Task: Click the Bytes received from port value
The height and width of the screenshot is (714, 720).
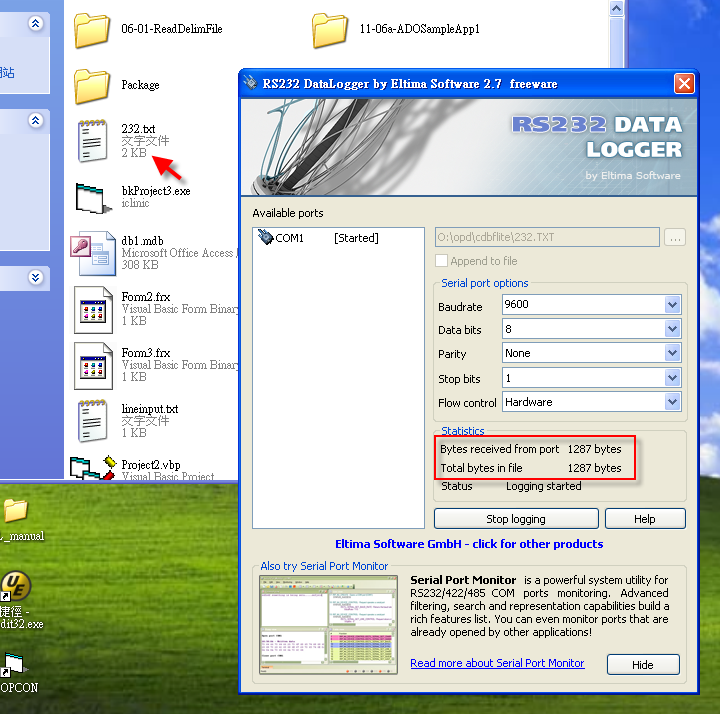Action: (x=594, y=449)
